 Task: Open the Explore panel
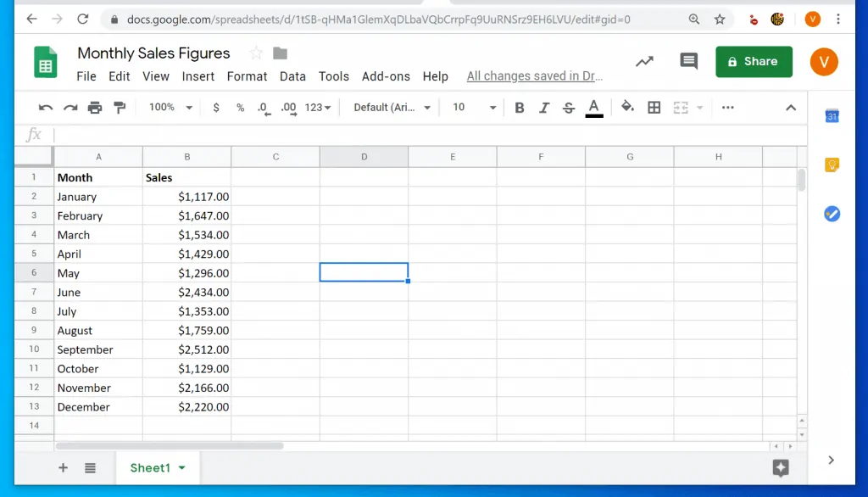coord(780,467)
